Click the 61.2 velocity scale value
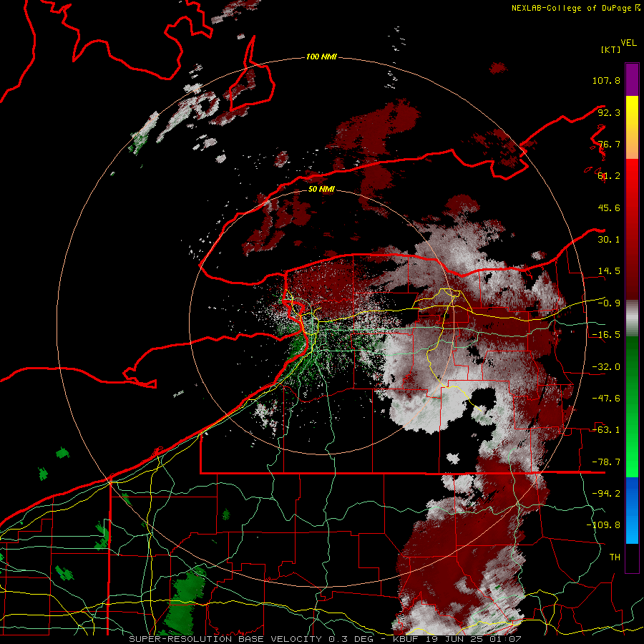 [x=609, y=176]
